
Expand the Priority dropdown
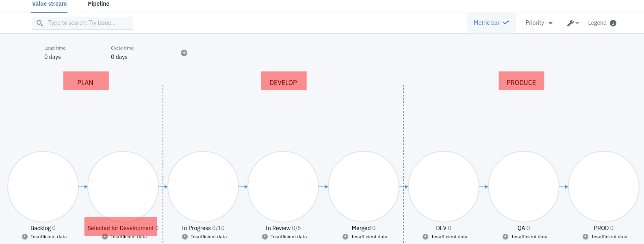point(539,23)
